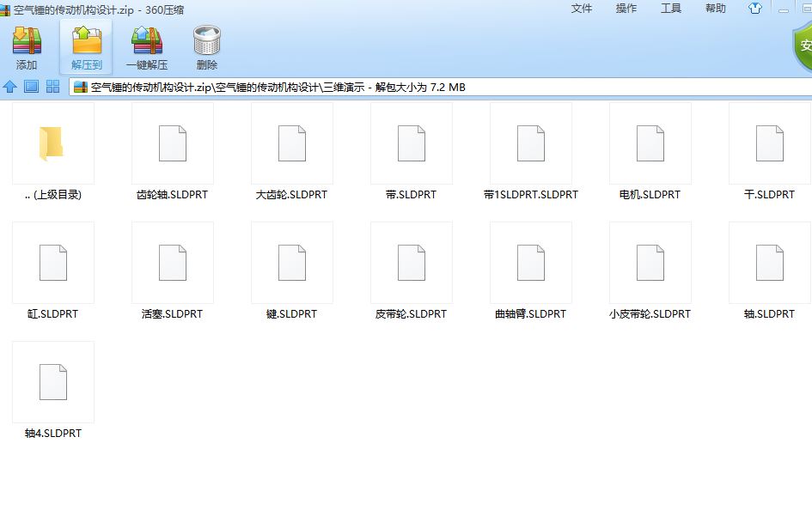Open the 操作 menu
Screen dimensions: 812x516
[626, 9]
